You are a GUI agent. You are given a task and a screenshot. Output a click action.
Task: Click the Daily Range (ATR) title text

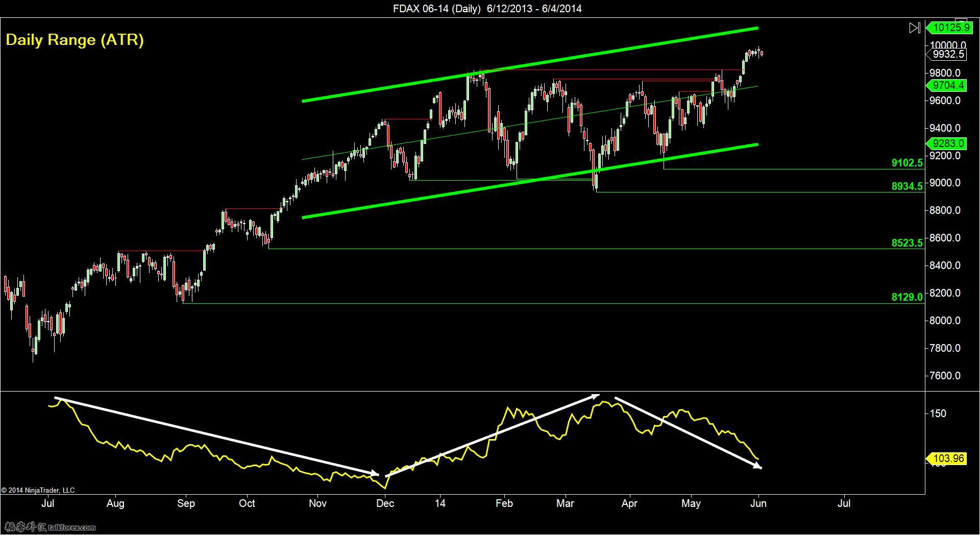[75, 40]
